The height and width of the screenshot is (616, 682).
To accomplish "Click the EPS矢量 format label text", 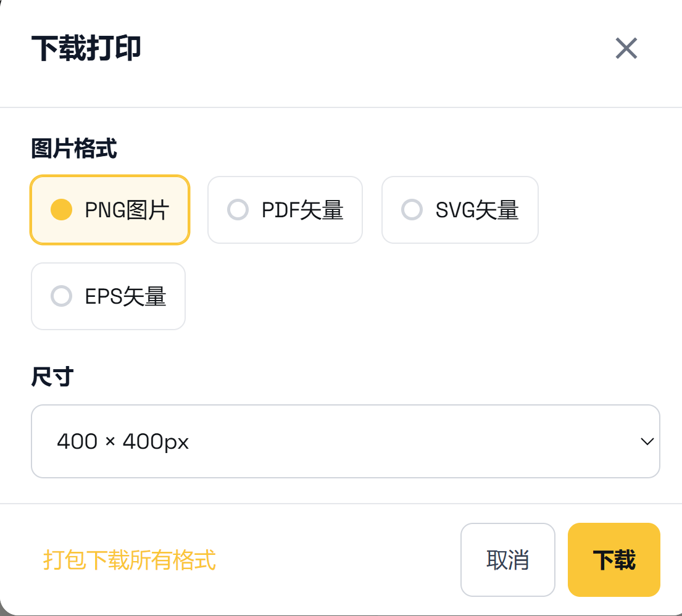I will (x=126, y=297).
